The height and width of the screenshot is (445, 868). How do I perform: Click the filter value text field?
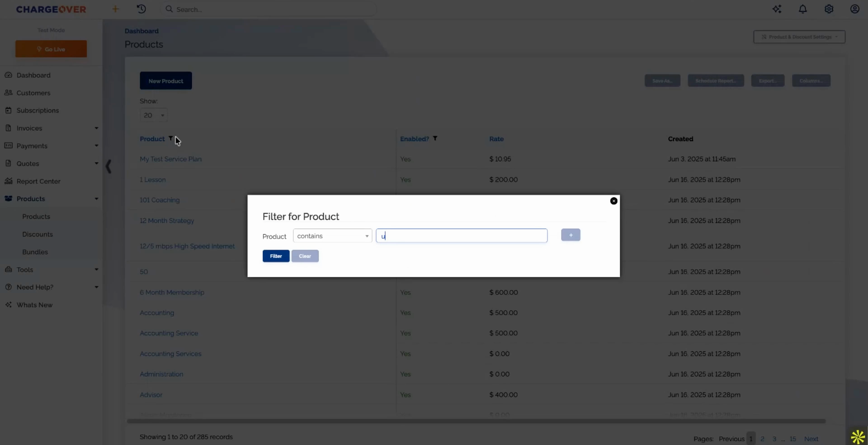[x=462, y=236]
